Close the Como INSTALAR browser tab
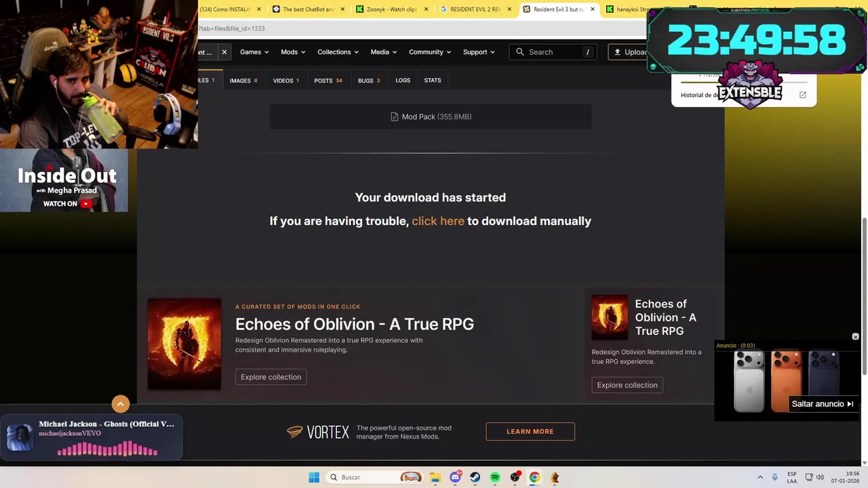 [x=258, y=9]
